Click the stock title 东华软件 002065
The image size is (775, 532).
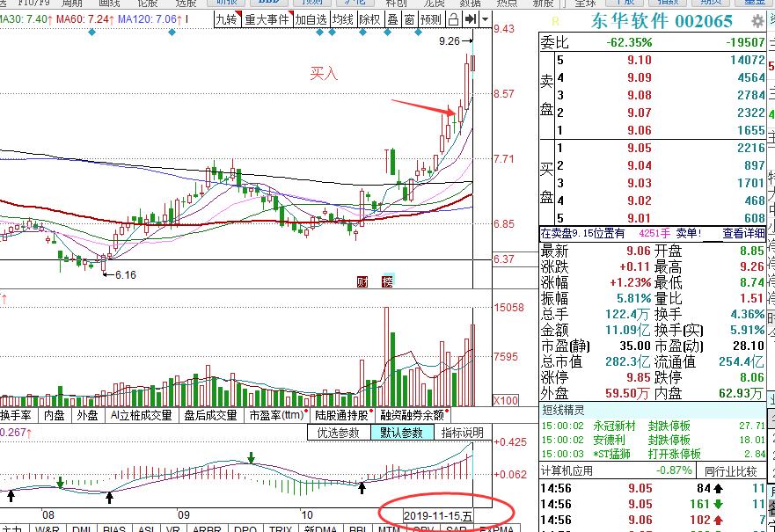click(x=662, y=21)
